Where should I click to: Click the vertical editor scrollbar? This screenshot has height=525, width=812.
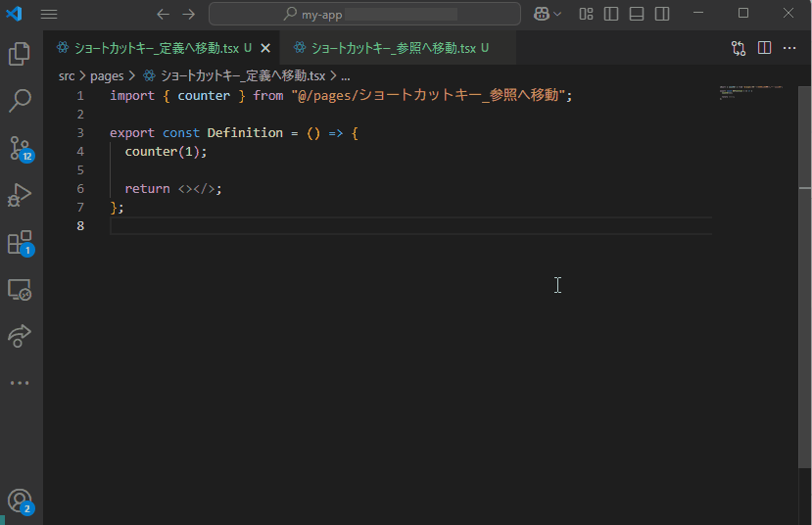click(805, 277)
